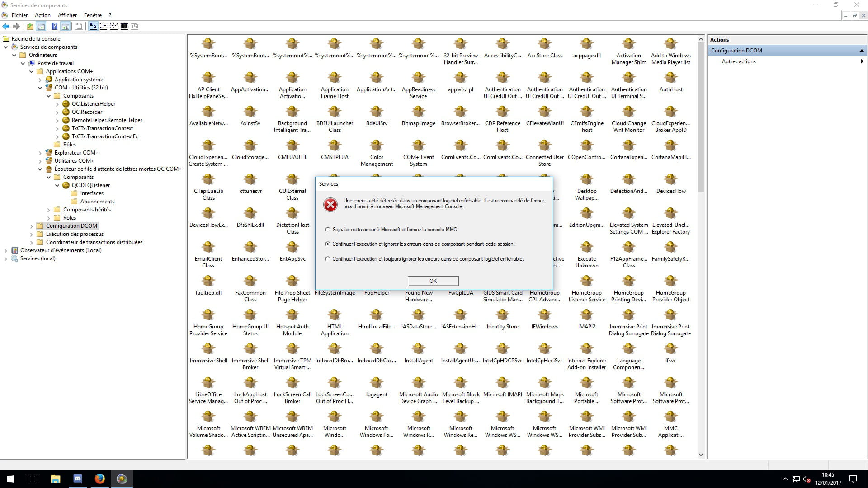The image size is (868, 488).
Task: Open Firefox from the taskbar
Action: point(99,479)
